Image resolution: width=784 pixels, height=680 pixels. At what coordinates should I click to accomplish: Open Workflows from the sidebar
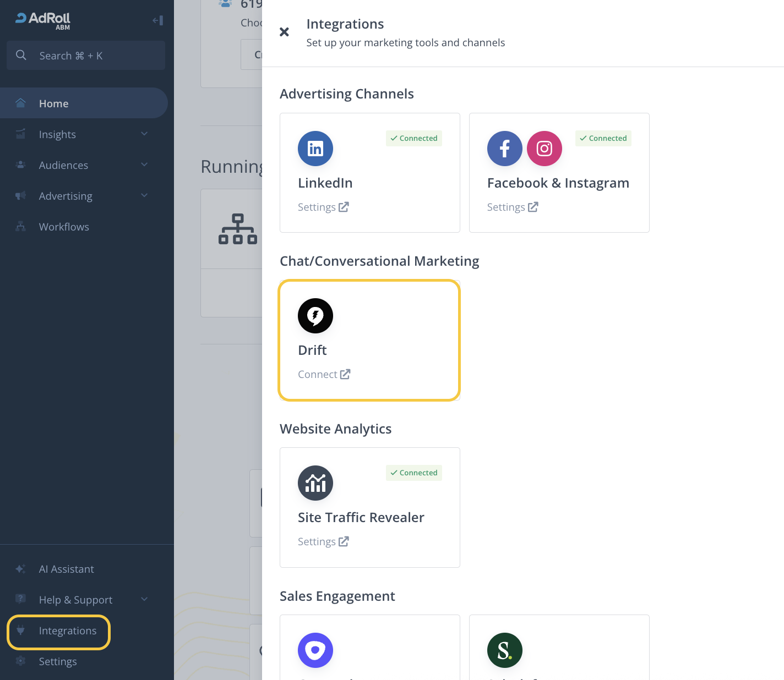point(64,227)
